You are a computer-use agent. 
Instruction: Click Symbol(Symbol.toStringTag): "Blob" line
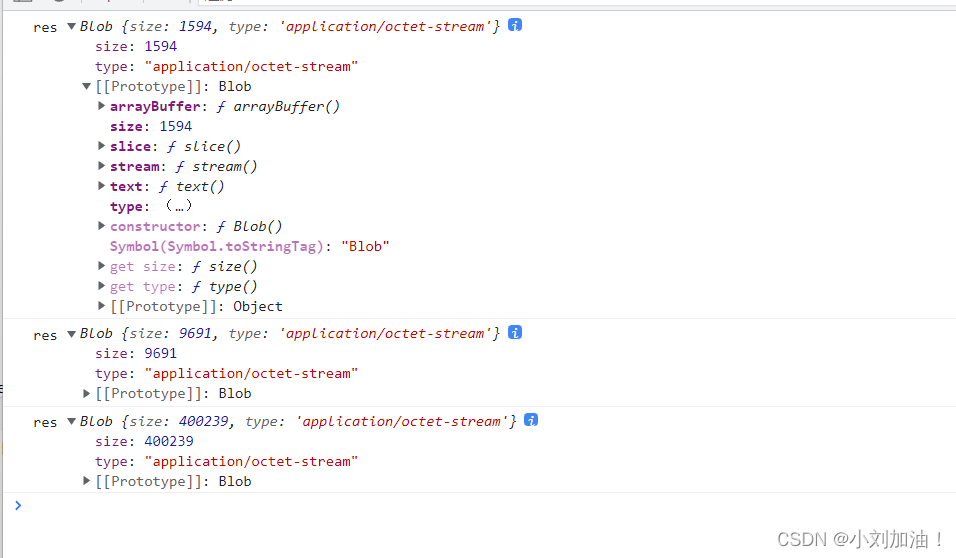click(249, 246)
